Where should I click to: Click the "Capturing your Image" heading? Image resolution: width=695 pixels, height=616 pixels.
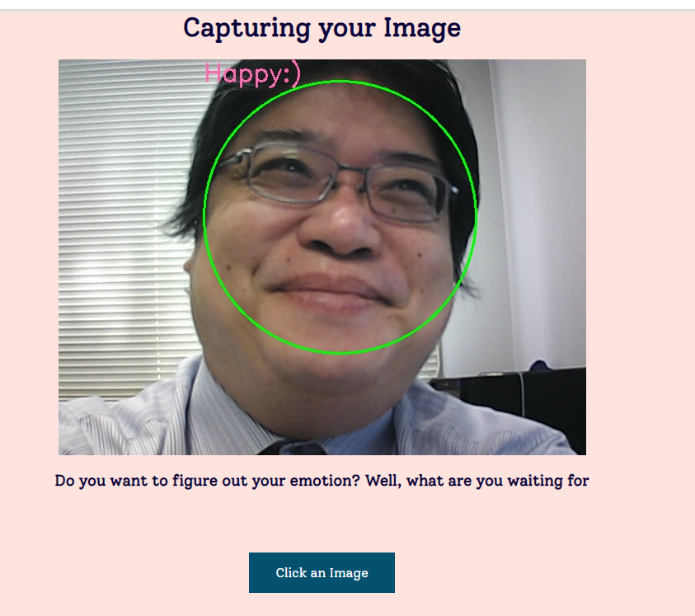pyautogui.click(x=322, y=28)
